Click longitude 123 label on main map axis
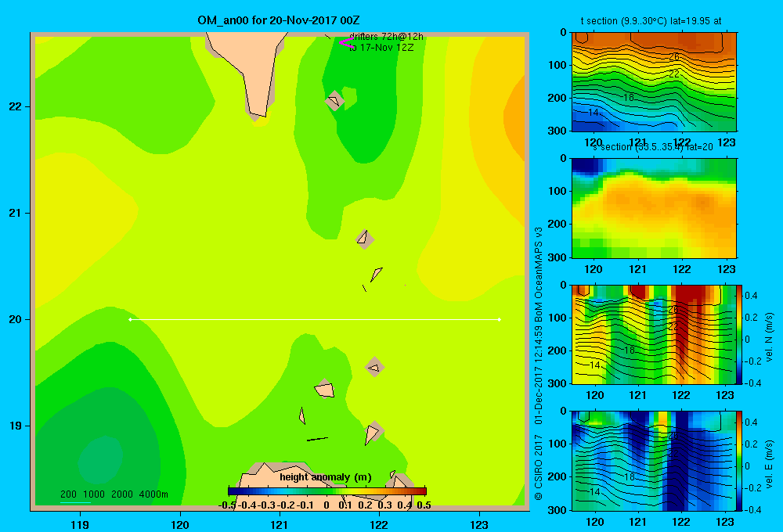The height and width of the screenshot is (532, 783). pyautogui.click(x=479, y=524)
